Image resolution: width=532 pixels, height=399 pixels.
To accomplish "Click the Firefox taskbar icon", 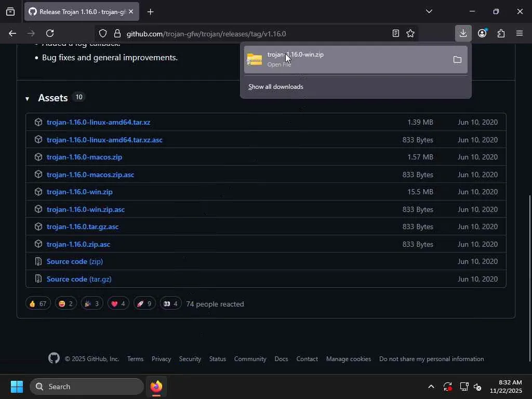I will point(156,387).
